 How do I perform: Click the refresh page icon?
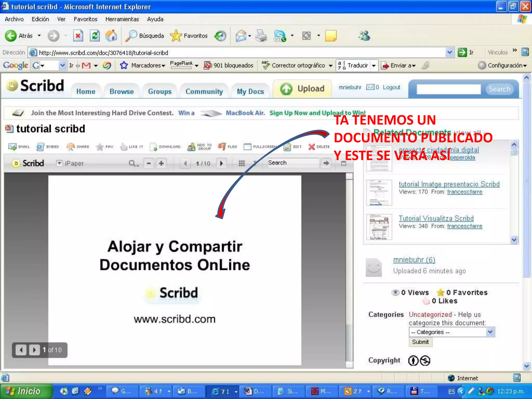[95, 36]
